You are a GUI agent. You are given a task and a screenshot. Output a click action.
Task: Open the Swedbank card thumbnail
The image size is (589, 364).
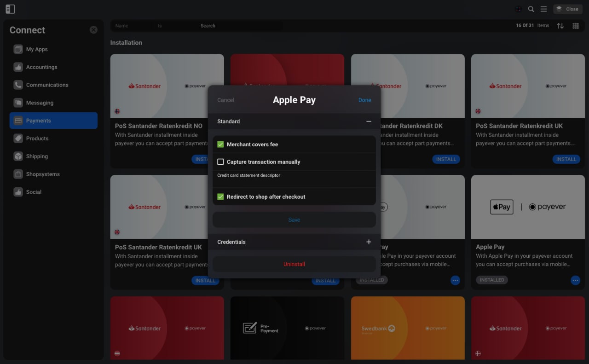(x=408, y=328)
